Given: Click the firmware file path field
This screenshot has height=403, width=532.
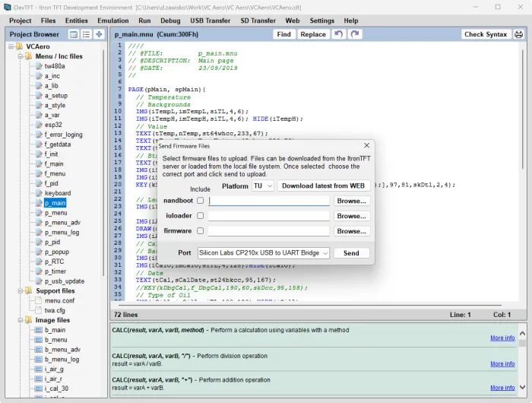Looking at the screenshot, I should point(269,231).
